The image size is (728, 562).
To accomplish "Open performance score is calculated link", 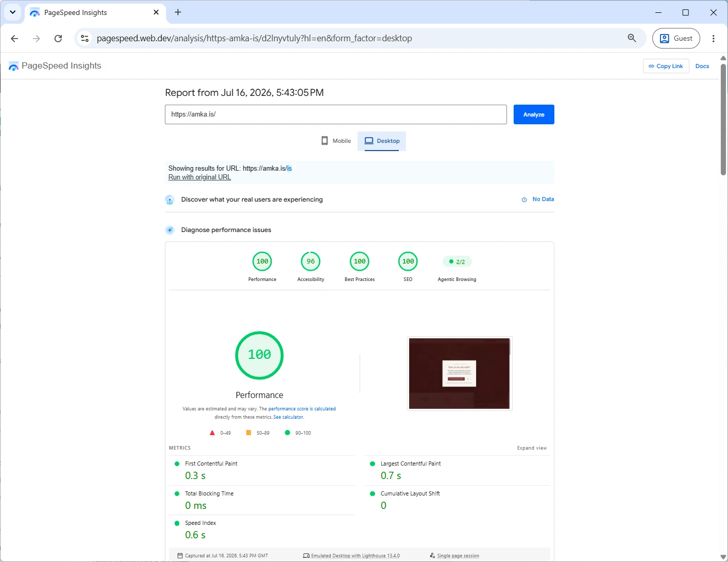I will (302, 409).
